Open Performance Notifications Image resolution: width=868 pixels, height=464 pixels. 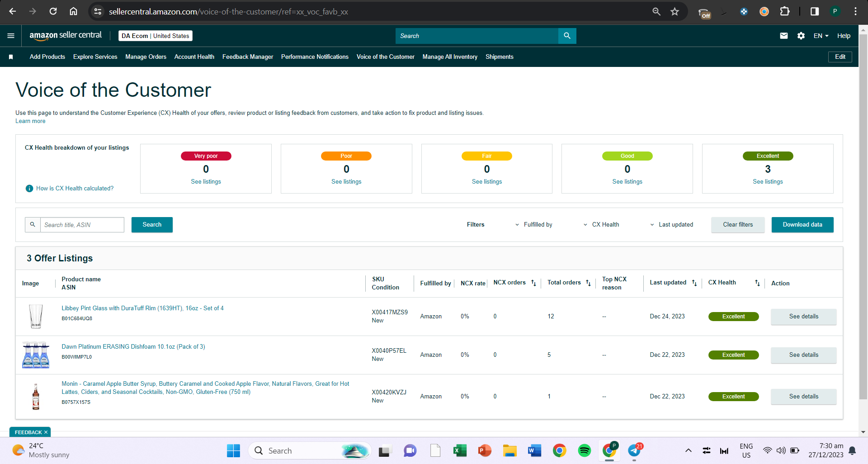click(x=315, y=57)
